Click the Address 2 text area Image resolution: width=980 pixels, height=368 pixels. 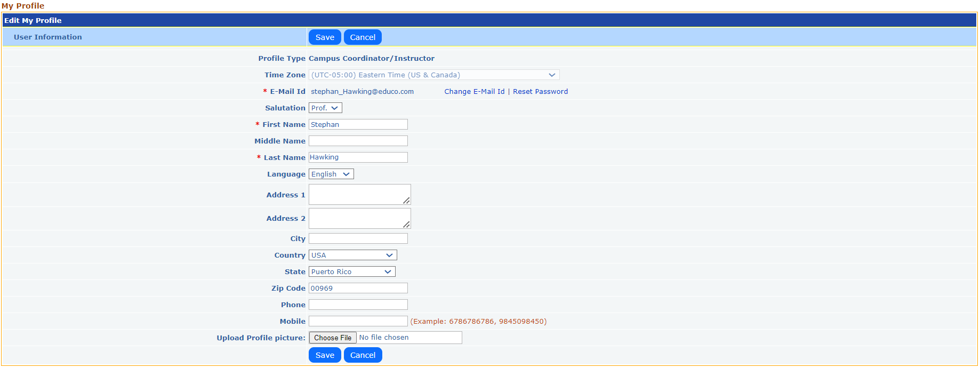(359, 218)
